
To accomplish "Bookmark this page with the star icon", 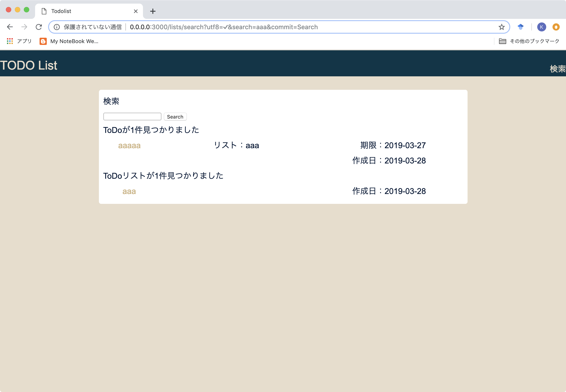I will click(501, 27).
